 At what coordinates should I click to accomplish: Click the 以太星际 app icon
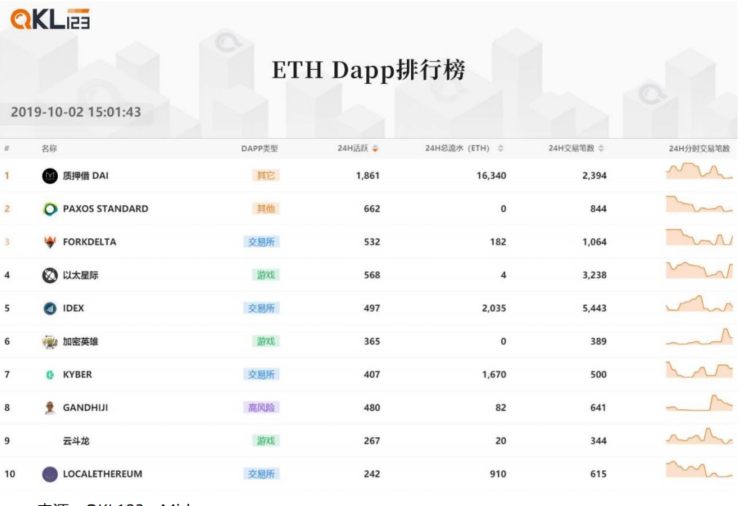tap(50, 275)
